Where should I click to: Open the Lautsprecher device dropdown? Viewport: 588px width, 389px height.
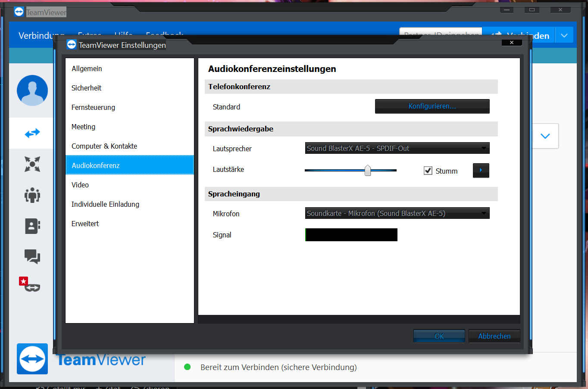(x=397, y=148)
